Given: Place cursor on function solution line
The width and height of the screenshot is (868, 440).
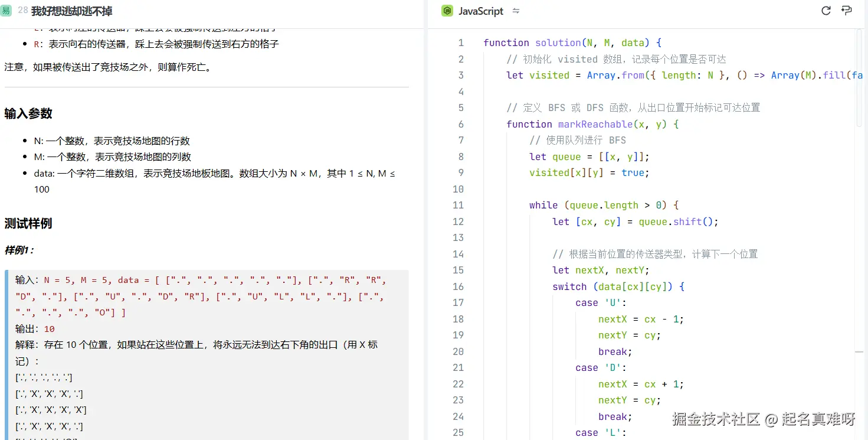Looking at the screenshot, I should (x=572, y=43).
